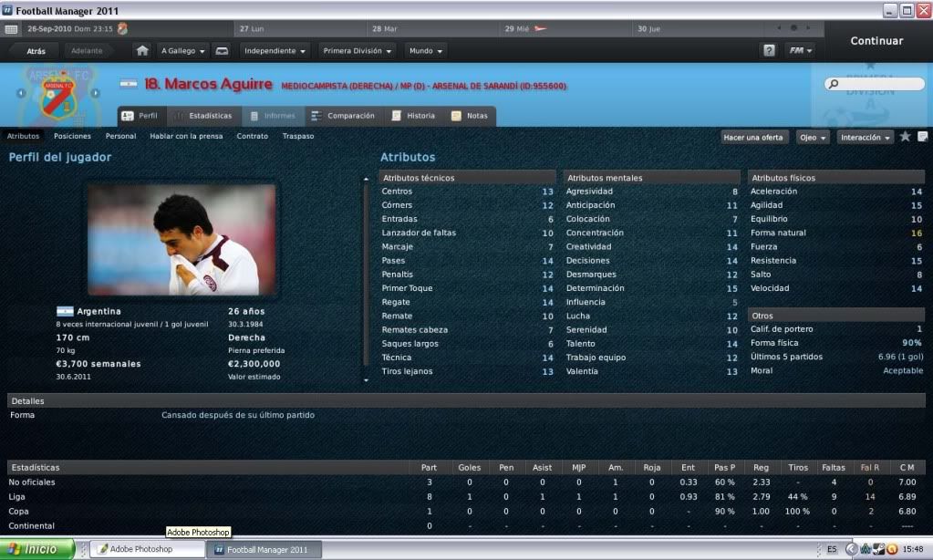
Task: Switch to the Comparación tab
Action: click(x=343, y=116)
